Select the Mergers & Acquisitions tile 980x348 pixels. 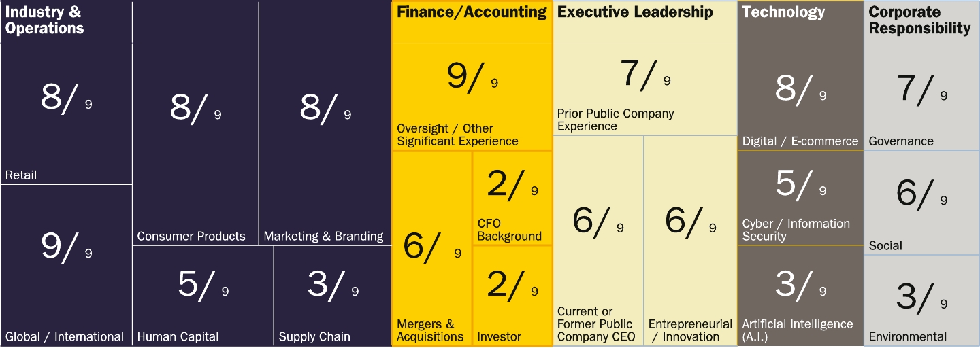(x=431, y=248)
